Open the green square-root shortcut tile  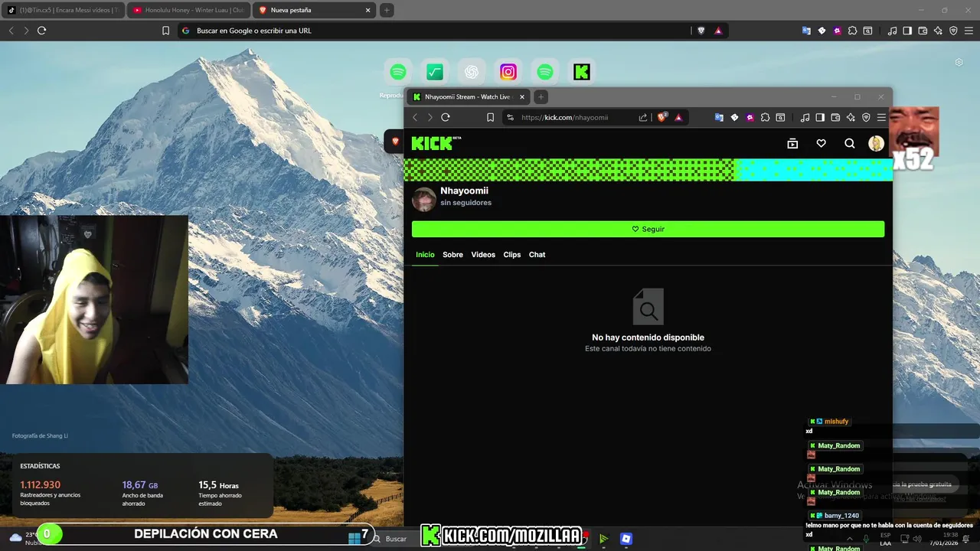click(435, 72)
